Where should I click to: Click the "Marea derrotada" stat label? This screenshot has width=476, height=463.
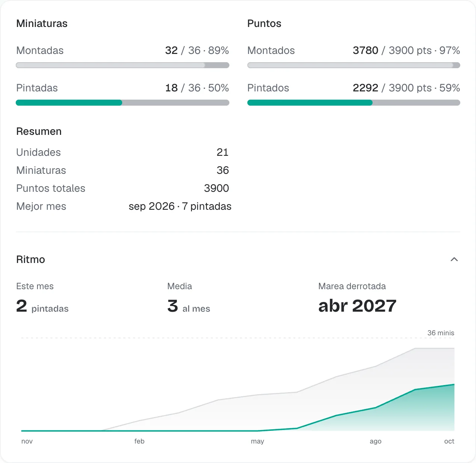click(352, 286)
